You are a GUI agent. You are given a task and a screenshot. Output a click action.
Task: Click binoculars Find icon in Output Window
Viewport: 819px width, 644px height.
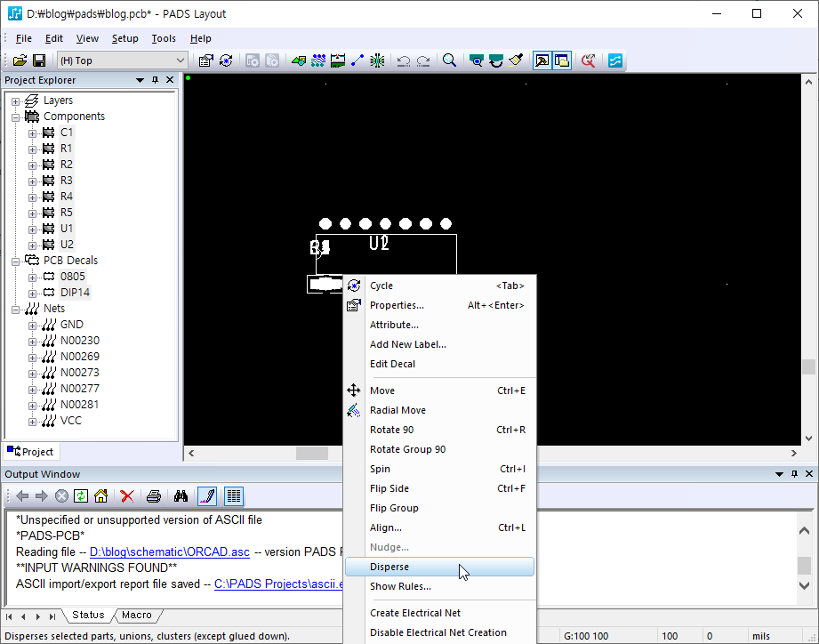(x=181, y=495)
